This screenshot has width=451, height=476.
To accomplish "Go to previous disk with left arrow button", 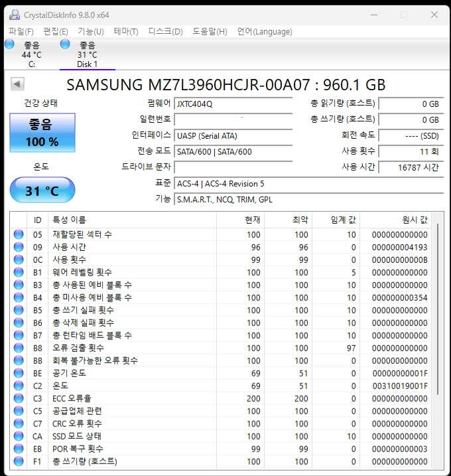I will pyautogui.click(x=17, y=84).
